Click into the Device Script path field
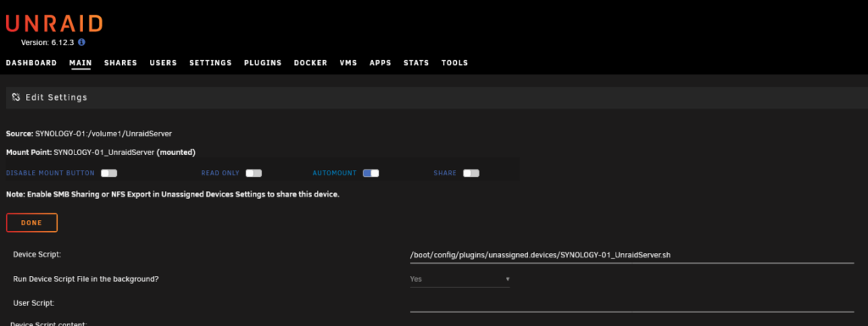Screen dimensions: 868x326 click(632, 255)
